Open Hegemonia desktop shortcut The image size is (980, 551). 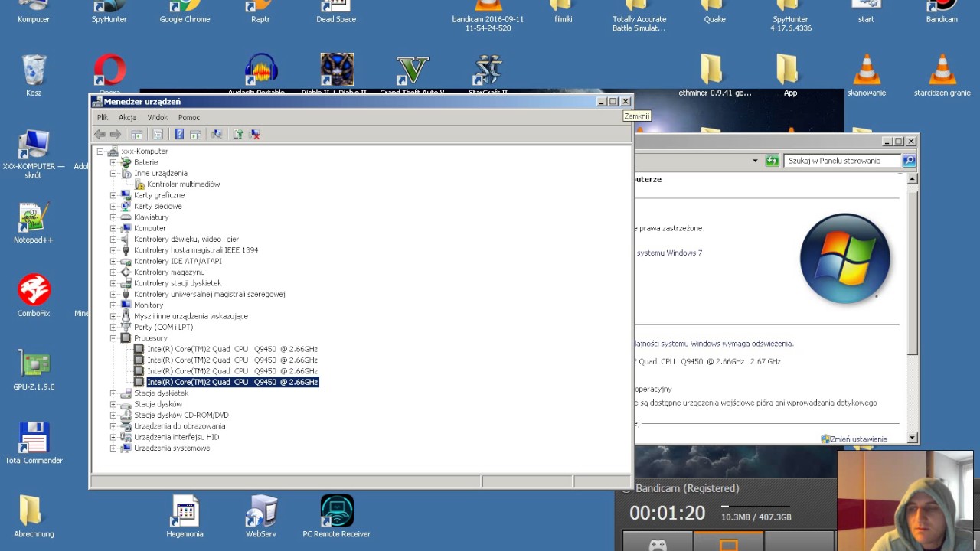click(185, 517)
